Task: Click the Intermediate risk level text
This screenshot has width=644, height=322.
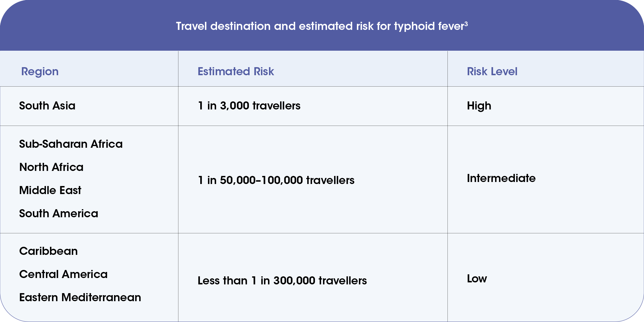Action: click(501, 178)
